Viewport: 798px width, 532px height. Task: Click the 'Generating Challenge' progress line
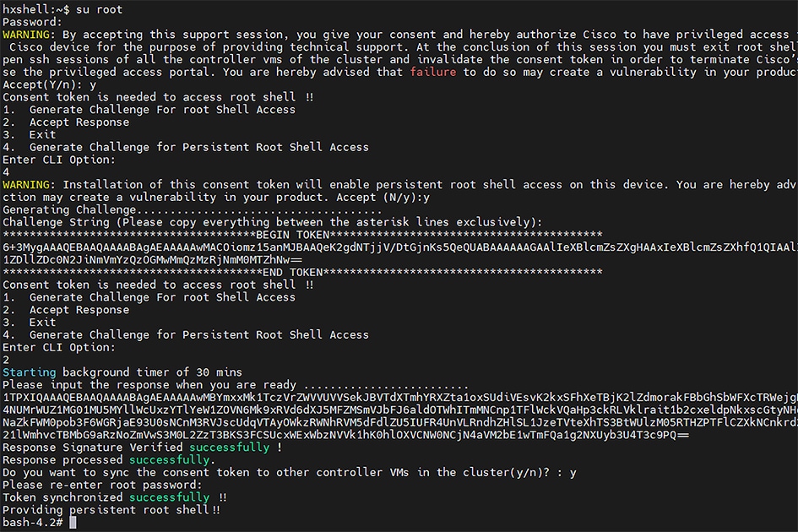coord(192,209)
